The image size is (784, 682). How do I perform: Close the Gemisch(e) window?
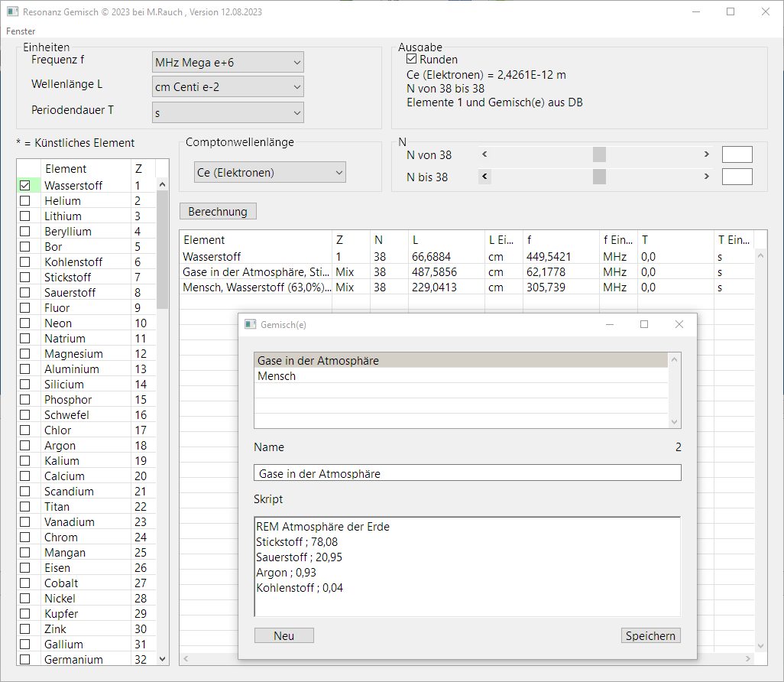(x=679, y=324)
